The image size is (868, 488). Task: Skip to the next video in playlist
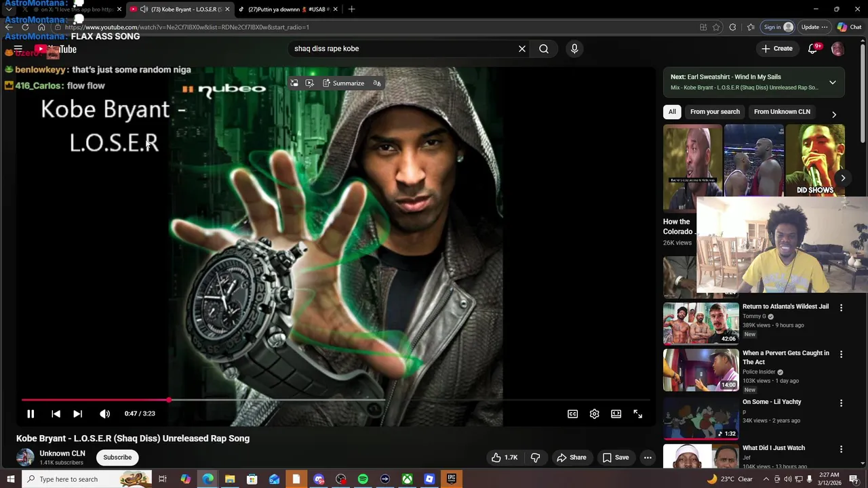click(77, 413)
